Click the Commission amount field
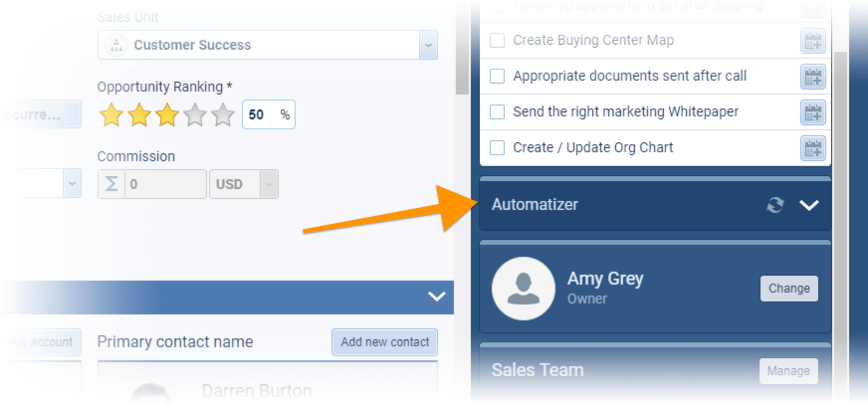 (165, 184)
